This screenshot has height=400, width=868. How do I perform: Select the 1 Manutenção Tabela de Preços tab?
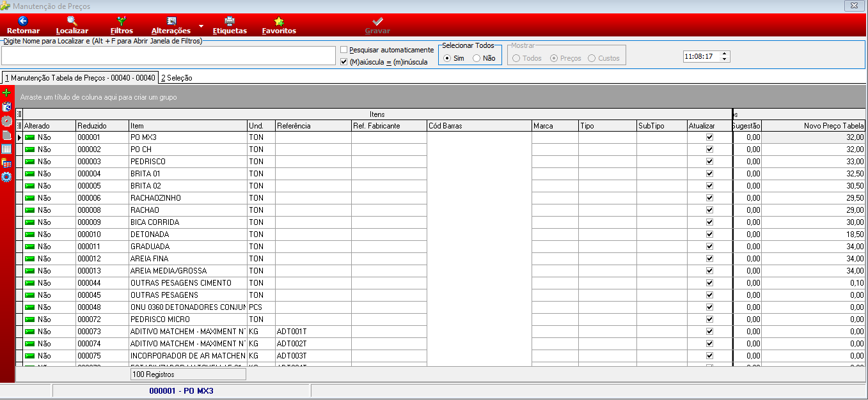click(80, 78)
